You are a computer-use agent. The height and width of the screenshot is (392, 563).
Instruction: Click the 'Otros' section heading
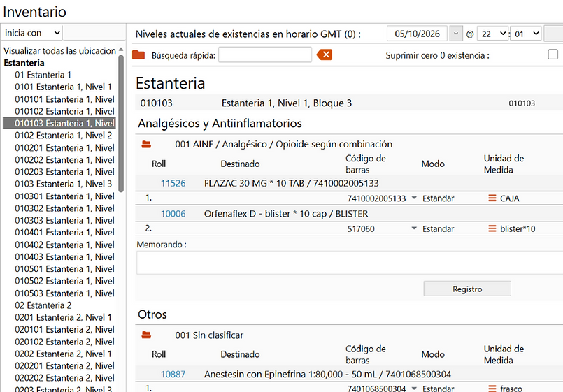152,314
